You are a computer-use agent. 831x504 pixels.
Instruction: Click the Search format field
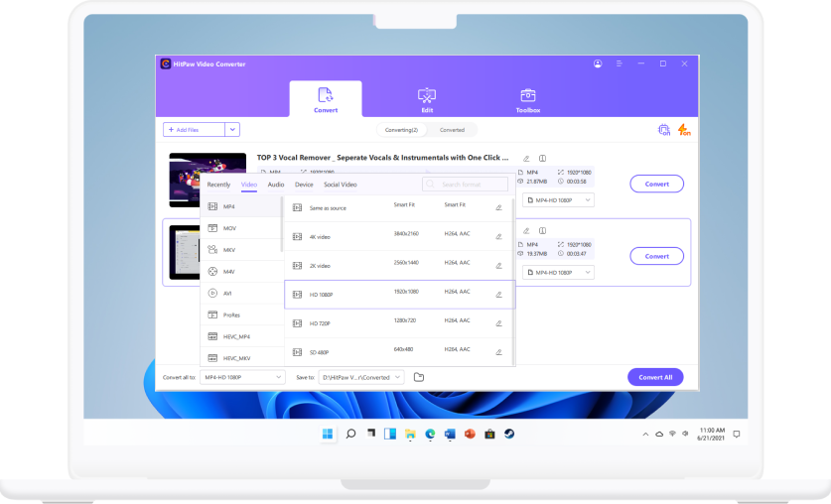465,185
